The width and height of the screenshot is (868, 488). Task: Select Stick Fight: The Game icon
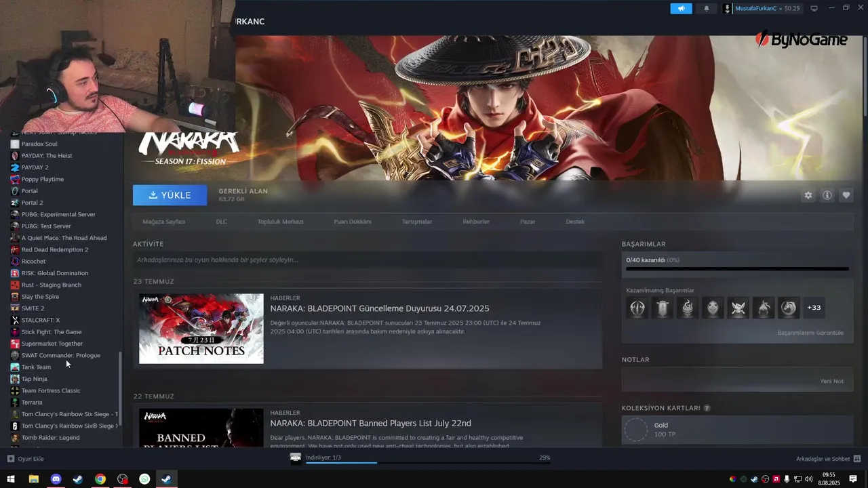[x=15, y=332]
